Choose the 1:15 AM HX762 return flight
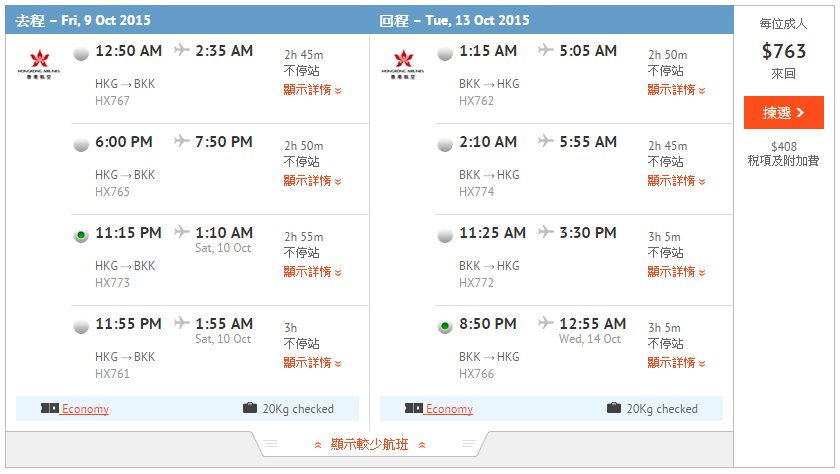Screen dimensions: 840x474 point(445,53)
